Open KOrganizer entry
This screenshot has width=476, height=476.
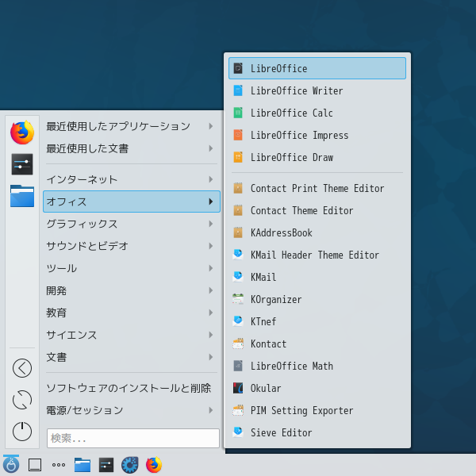317,299
